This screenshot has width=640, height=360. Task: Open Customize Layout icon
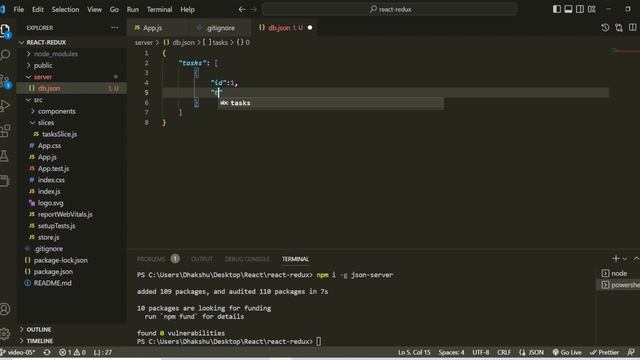click(591, 9)
